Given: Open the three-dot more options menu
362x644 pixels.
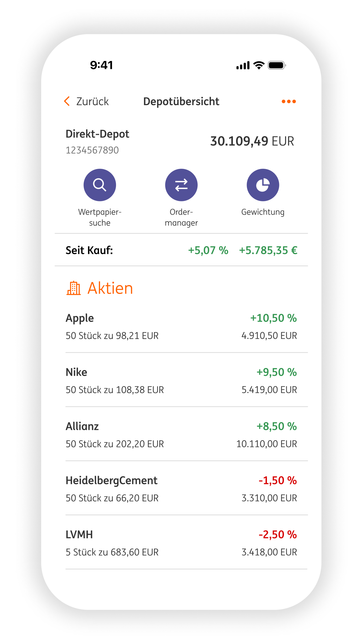Looking at the screenshot, I should click(288, 101).
